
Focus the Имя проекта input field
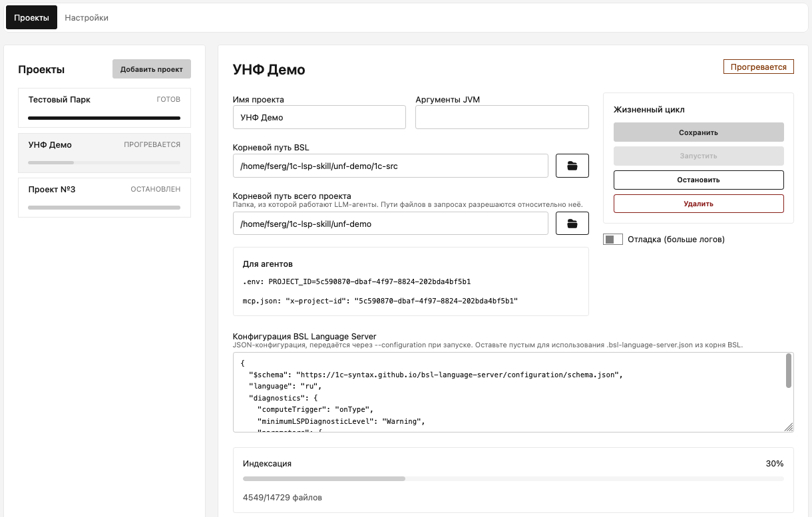(x=319, y=117)
